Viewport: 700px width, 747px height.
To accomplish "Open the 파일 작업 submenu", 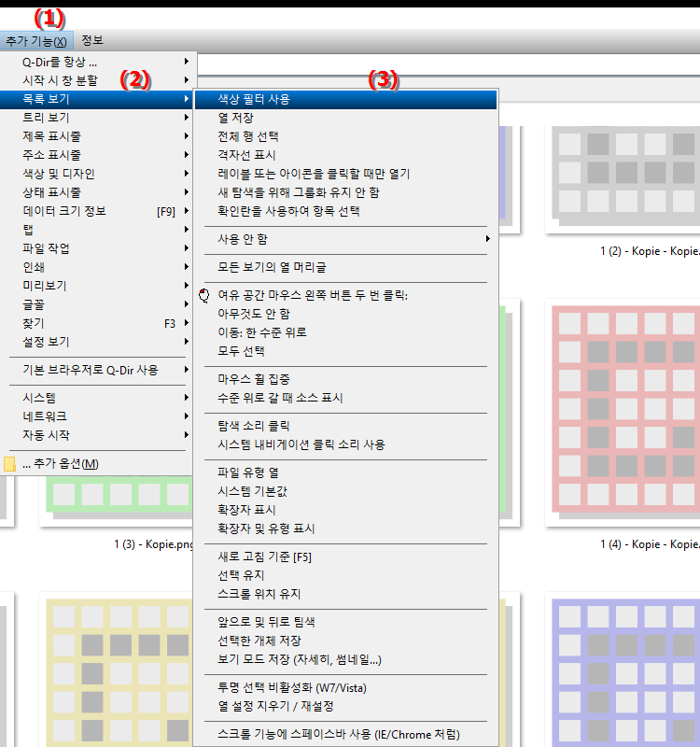I will [98, 248].
